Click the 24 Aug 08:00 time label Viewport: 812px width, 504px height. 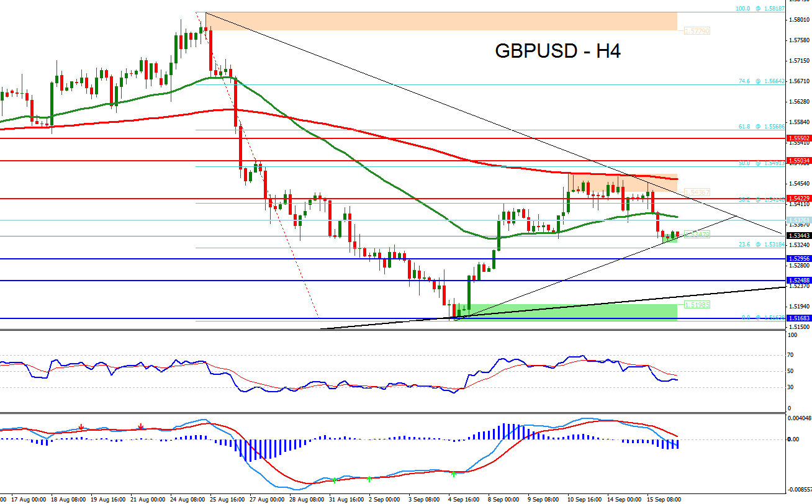pyautogui.click(x=187, y=499)
